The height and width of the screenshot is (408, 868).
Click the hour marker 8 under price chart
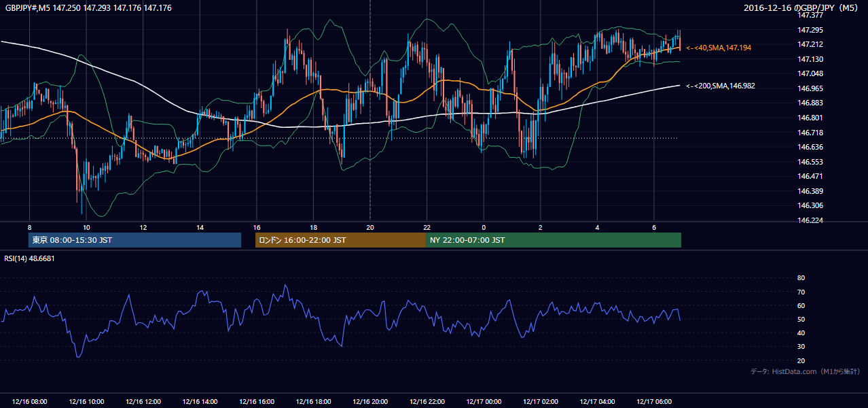(29, 227)
